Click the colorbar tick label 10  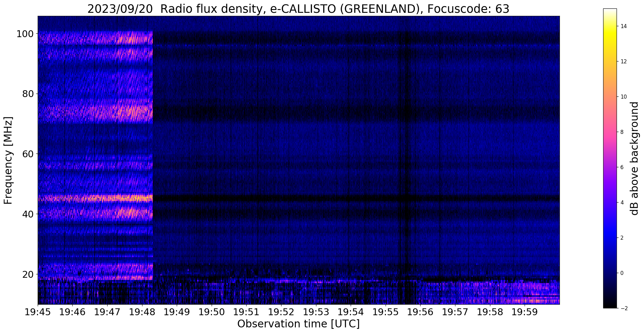tap(624, 97)
